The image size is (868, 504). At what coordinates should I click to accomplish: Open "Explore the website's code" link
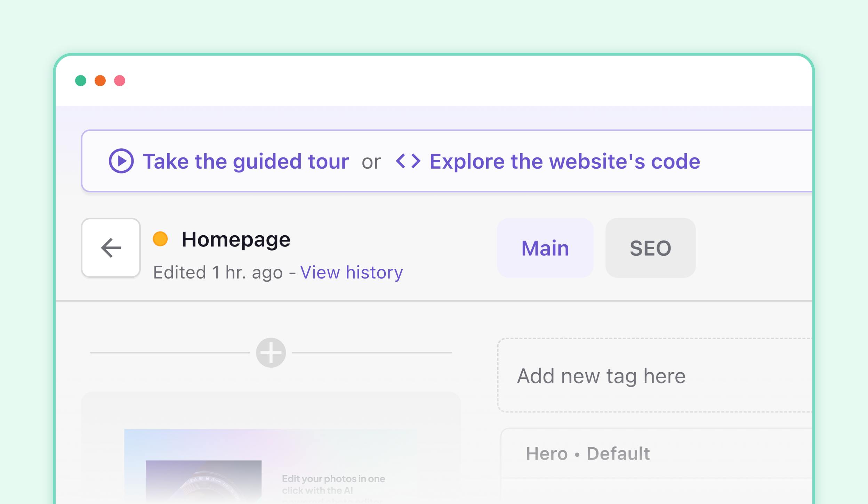pos(565,161)
